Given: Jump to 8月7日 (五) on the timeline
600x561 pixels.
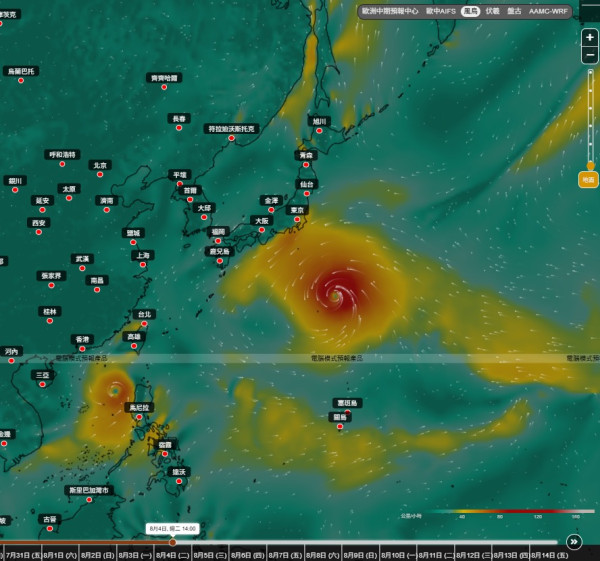Looking at the screenshot, I should 286,555.
